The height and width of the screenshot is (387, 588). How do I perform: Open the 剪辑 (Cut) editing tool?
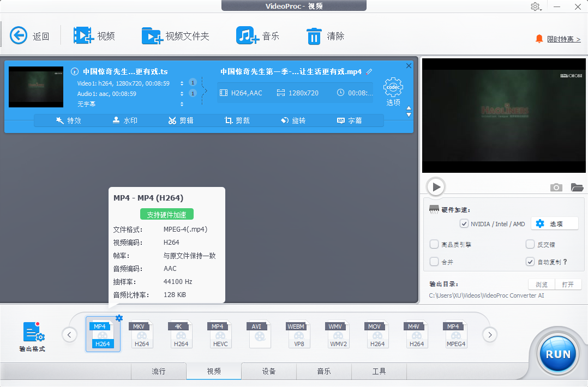pos(181,120)
